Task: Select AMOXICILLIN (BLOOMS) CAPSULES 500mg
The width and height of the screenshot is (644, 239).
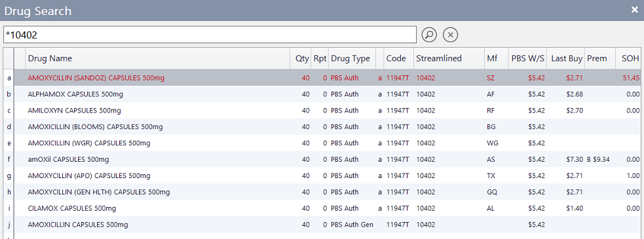Action: coord(328,127)
